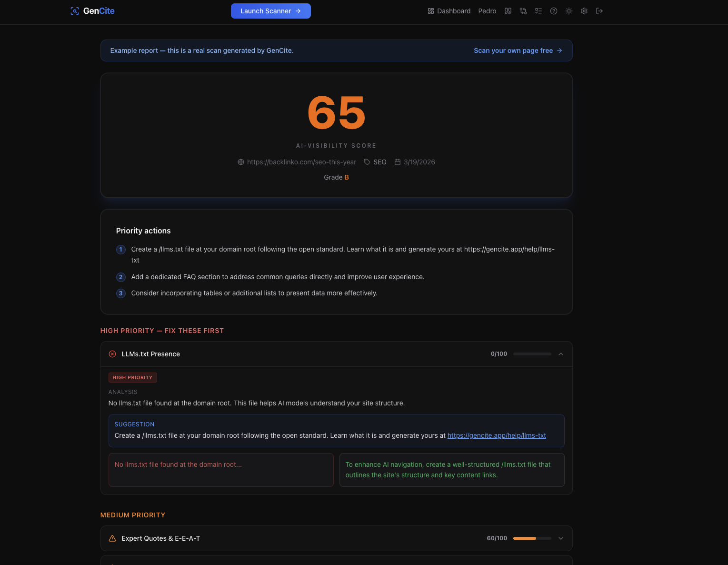Image resolution: width=728 pixels, height=565 pixels.
Task: Click the Scan your own page free link
Action: pyautogui.click(x=518, y=50)
